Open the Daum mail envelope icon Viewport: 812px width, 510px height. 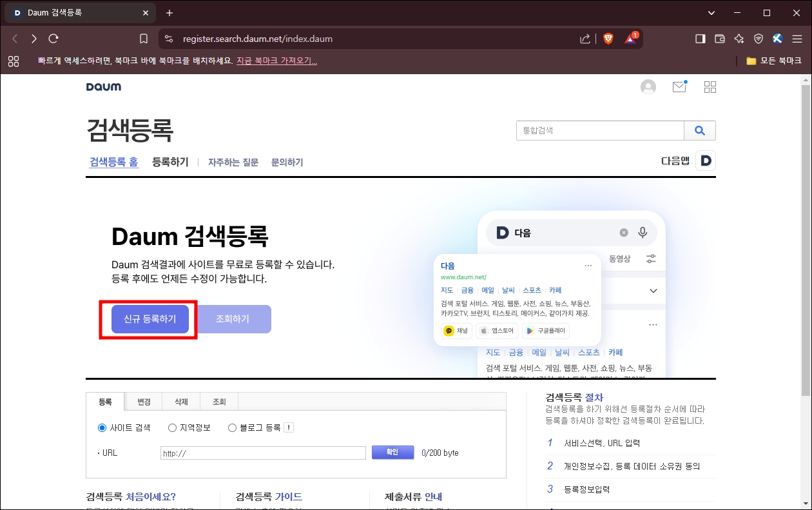(x=679, y=86)
